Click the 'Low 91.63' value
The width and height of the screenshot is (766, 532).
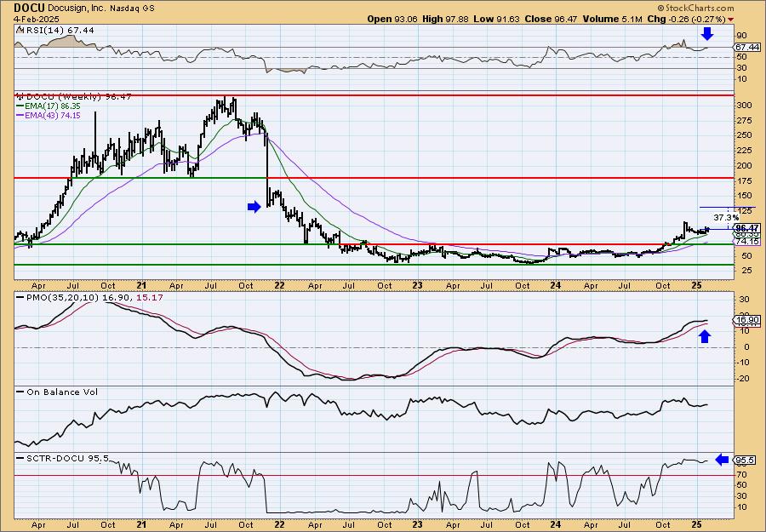tap(497, 19)
